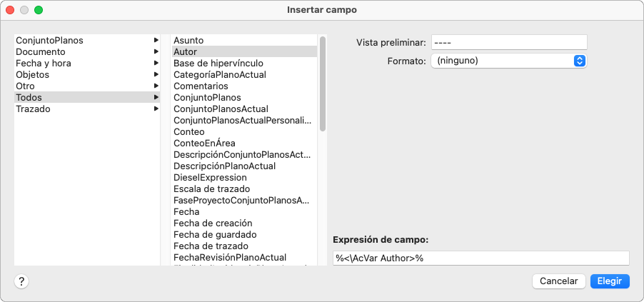
Task: Expand the Trazado category arrow
Action: click(x=156, y=109)
